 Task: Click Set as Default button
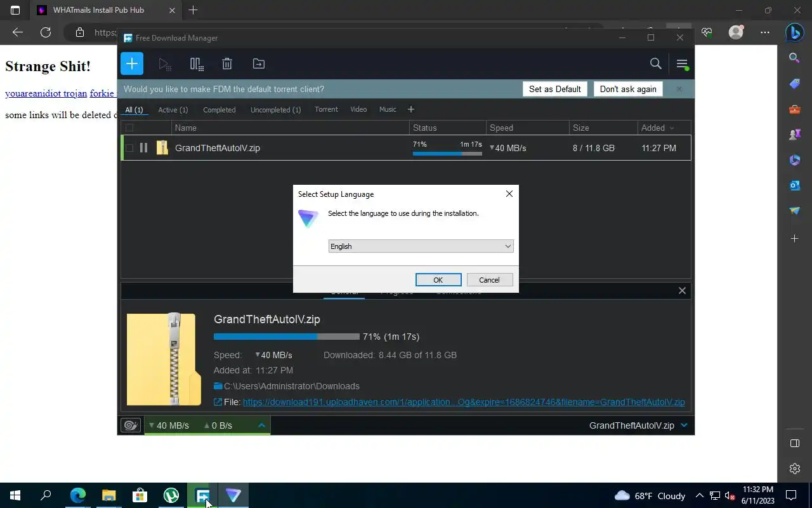(555, 89)
